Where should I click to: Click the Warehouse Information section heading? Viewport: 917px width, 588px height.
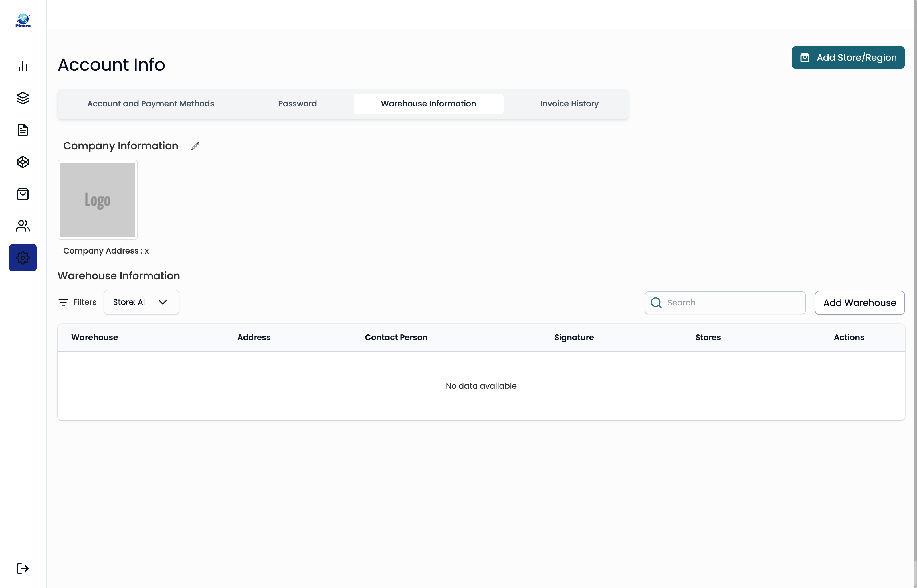point(119,276)
